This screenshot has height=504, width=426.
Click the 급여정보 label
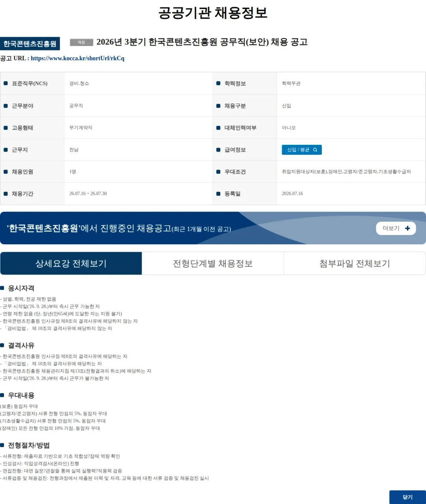[x=235, y=150]
